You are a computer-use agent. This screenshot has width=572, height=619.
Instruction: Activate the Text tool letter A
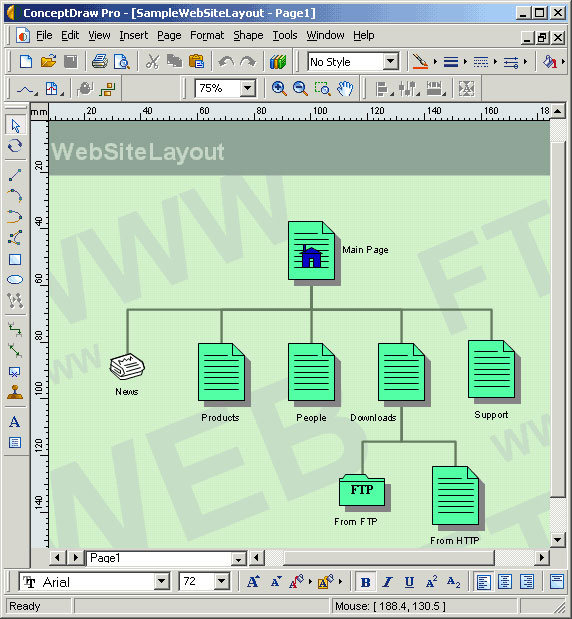click(15, 422)
